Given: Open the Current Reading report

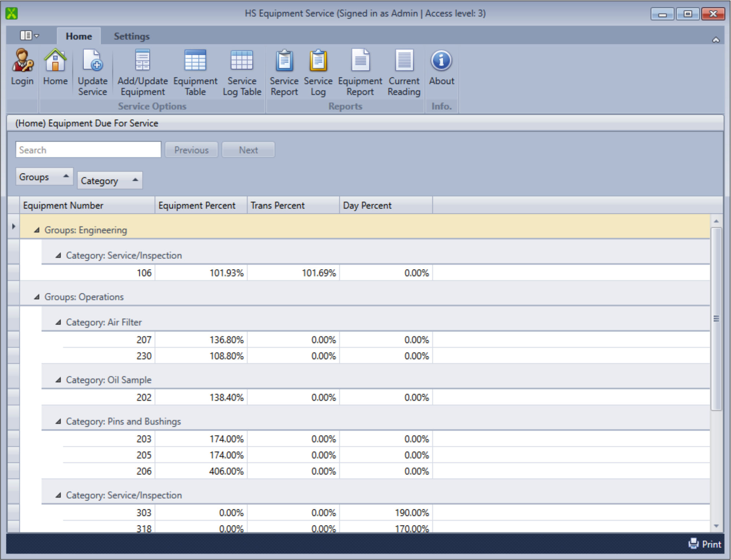Looking at the screenshot, I should point(404,73).
